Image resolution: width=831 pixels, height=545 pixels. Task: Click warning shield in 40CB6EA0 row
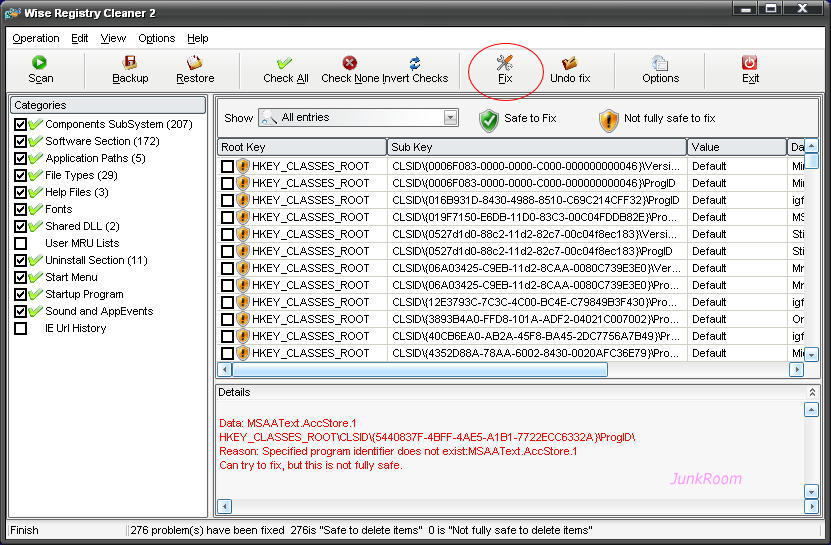(243, 336)
